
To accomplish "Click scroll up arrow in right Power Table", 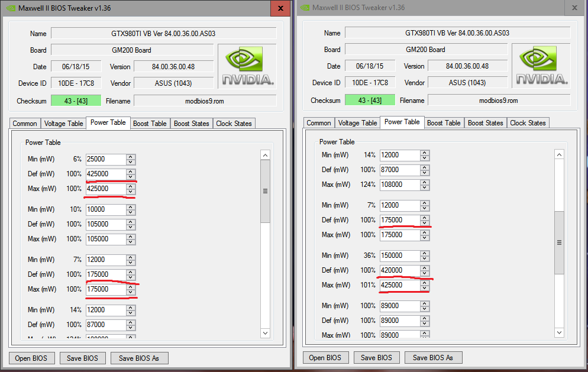I will point(559,154).
